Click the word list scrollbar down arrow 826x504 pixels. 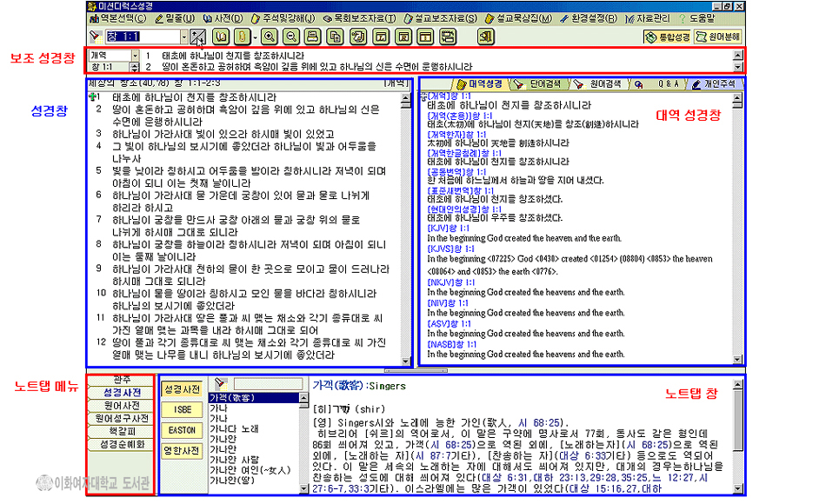click(x=303, y=488)
